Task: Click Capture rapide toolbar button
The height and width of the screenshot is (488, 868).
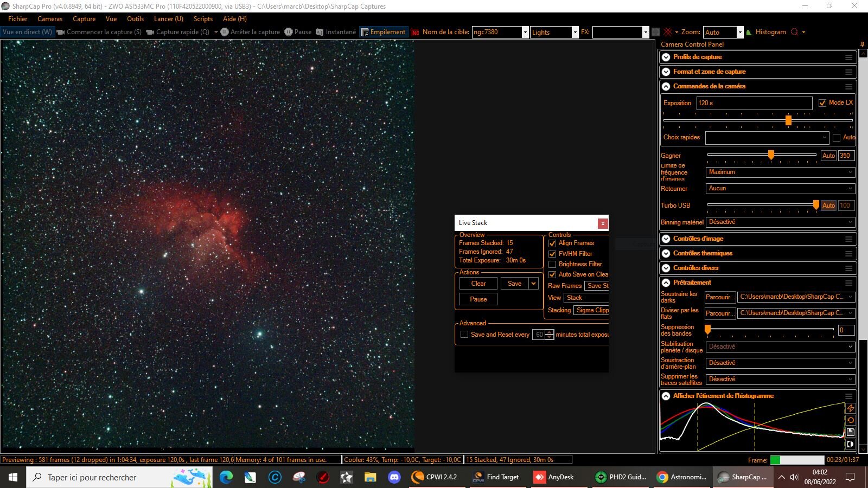Action: coord(177,32)
